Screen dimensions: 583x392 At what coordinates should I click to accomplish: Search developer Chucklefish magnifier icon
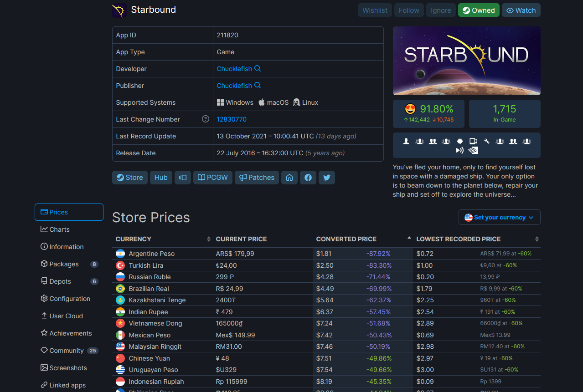click(258, 68)
